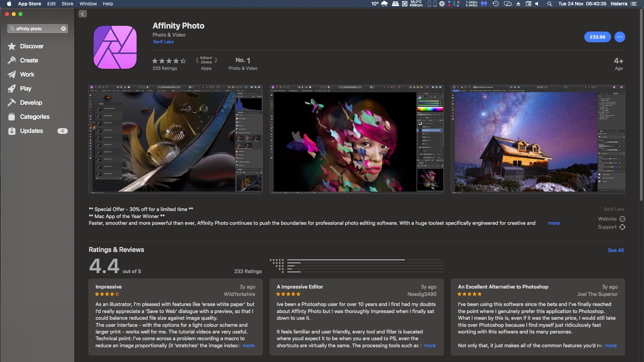
Task: Click the volume icon in the menu bar
Action: pyautogui.click(x=537, y=4)
